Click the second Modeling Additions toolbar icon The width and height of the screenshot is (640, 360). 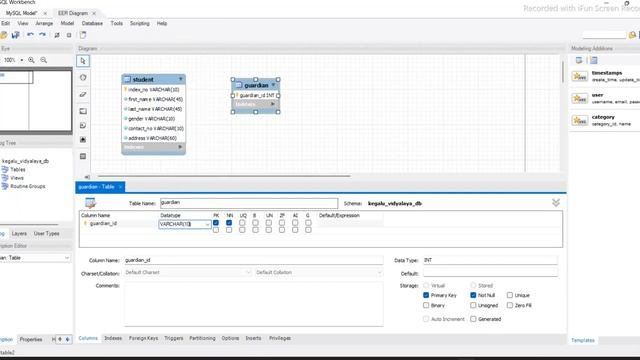point(593,60)
